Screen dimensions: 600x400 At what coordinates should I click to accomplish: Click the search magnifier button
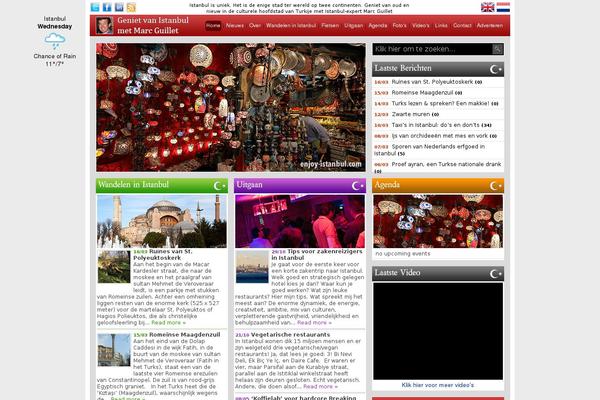(x=497, y=49)
